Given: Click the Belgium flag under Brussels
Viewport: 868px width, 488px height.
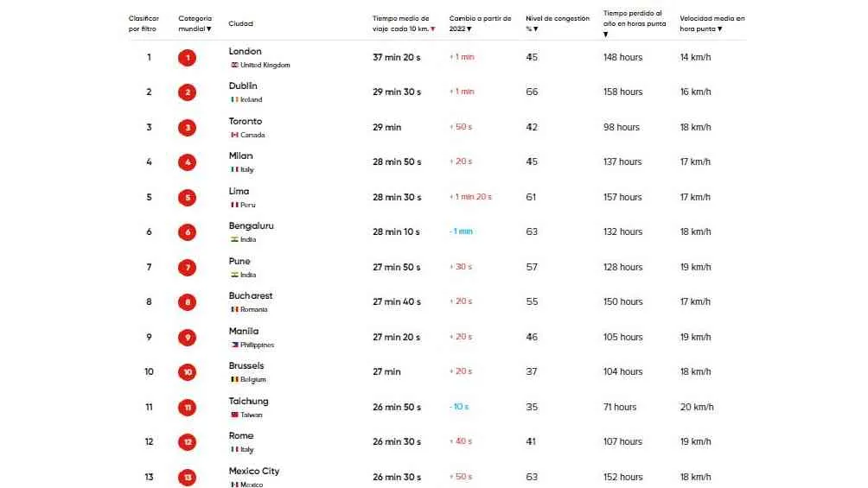Looking at the screenshot, I should (234, 380).
